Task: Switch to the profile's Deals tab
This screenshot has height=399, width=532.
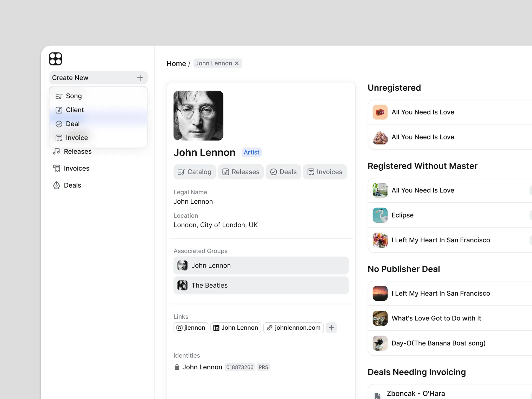Action: [x=283, y=172]
